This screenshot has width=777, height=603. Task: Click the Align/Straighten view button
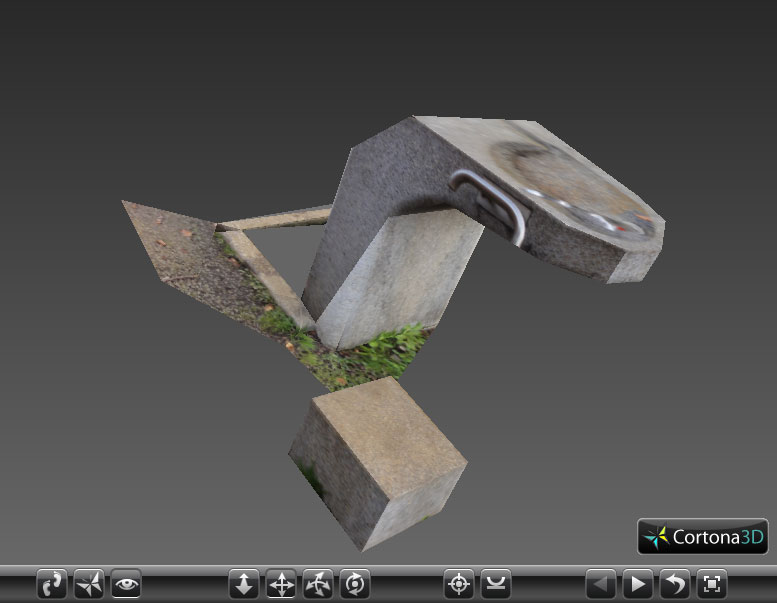[496, 584]
